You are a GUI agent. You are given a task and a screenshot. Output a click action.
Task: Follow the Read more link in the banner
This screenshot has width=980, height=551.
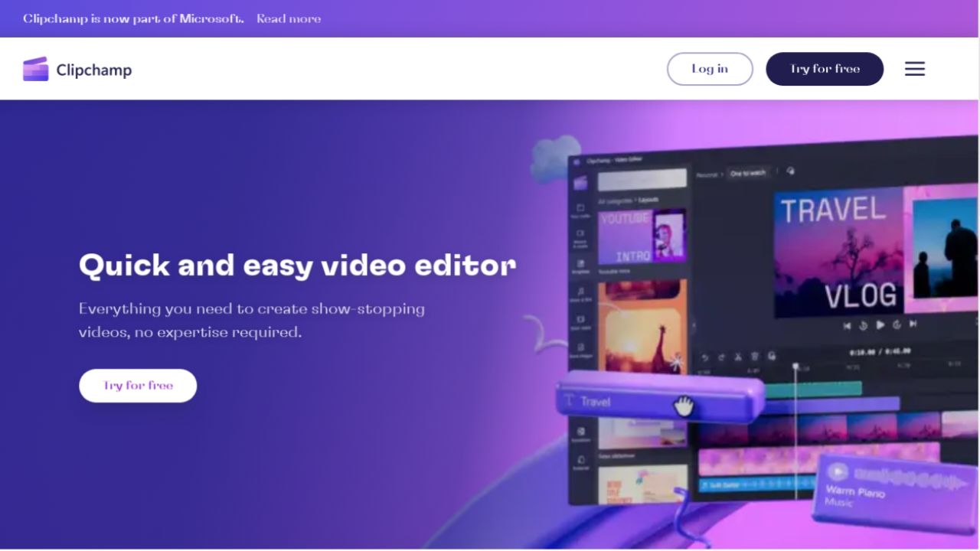click(289, 18)
